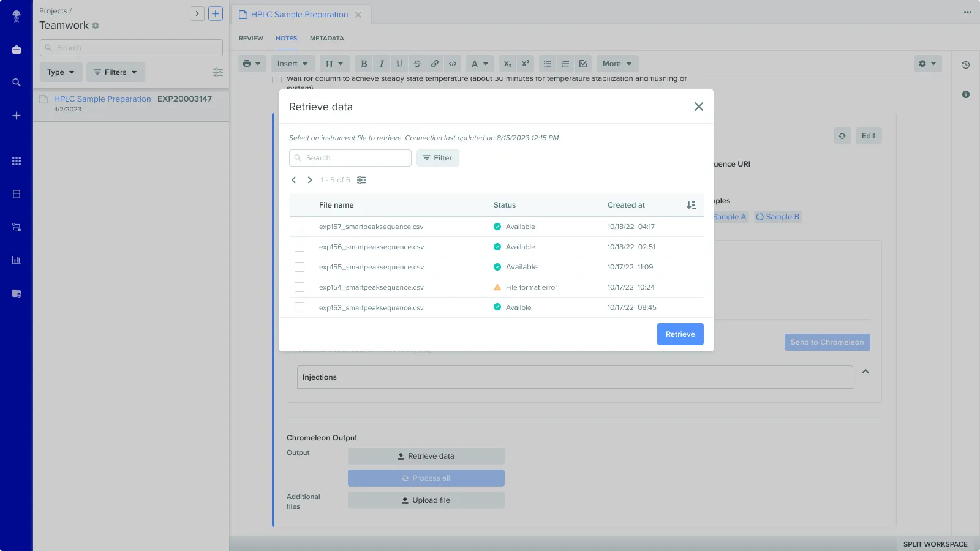Click the Filter button in dialog
Image resolution: width=980 pixels, height=551 pixels.
[437, 158]
